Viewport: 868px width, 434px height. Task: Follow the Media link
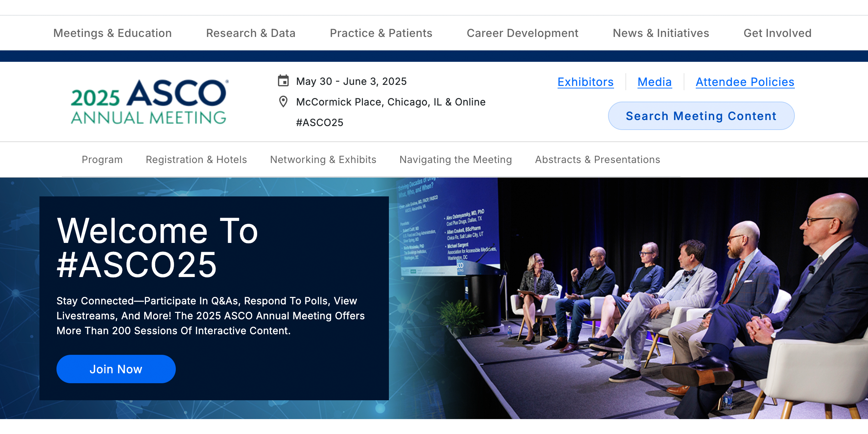coord(655,82)
